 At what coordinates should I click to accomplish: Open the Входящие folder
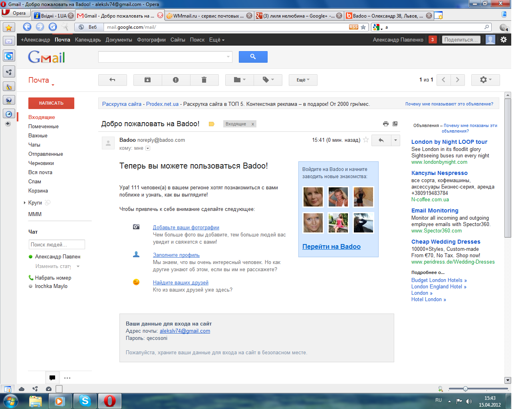42,117
